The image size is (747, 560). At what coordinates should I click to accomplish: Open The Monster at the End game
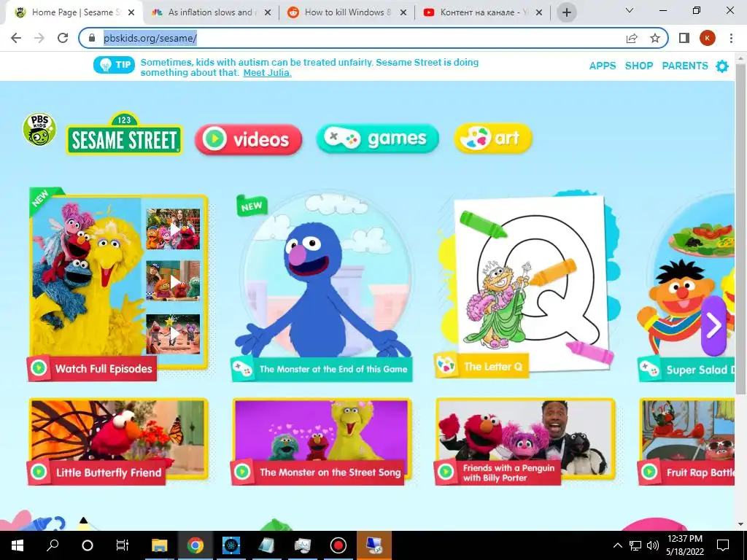click(x=322, y=287)
